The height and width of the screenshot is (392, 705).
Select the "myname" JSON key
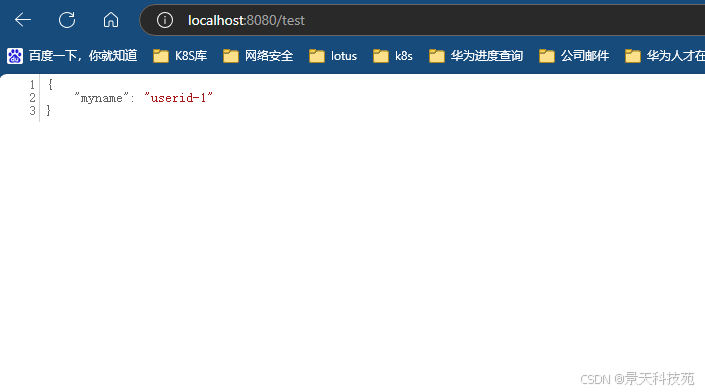[x=102, y=98]
